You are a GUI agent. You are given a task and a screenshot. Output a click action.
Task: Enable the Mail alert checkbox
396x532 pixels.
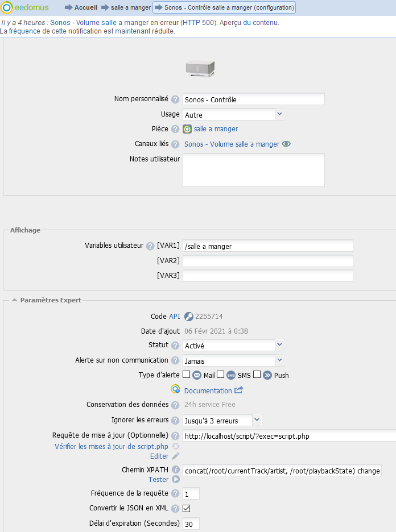click(186, 375)
